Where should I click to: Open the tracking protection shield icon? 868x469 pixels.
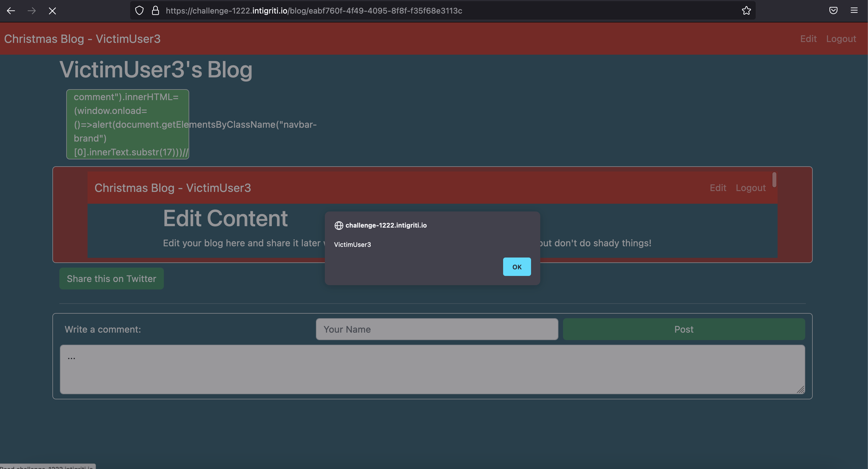(139, 11)
